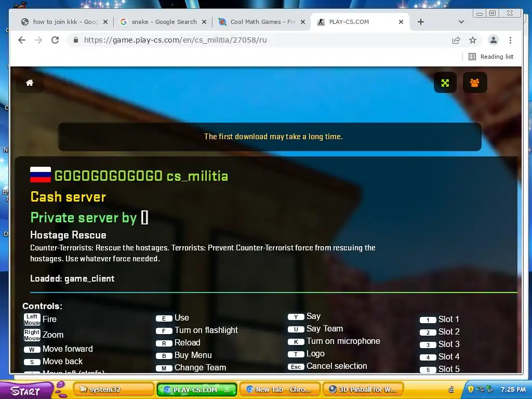Click the 5 key Slot 5 icon
The height and width of the screenshot is (399, 532).
click(428, 370)
